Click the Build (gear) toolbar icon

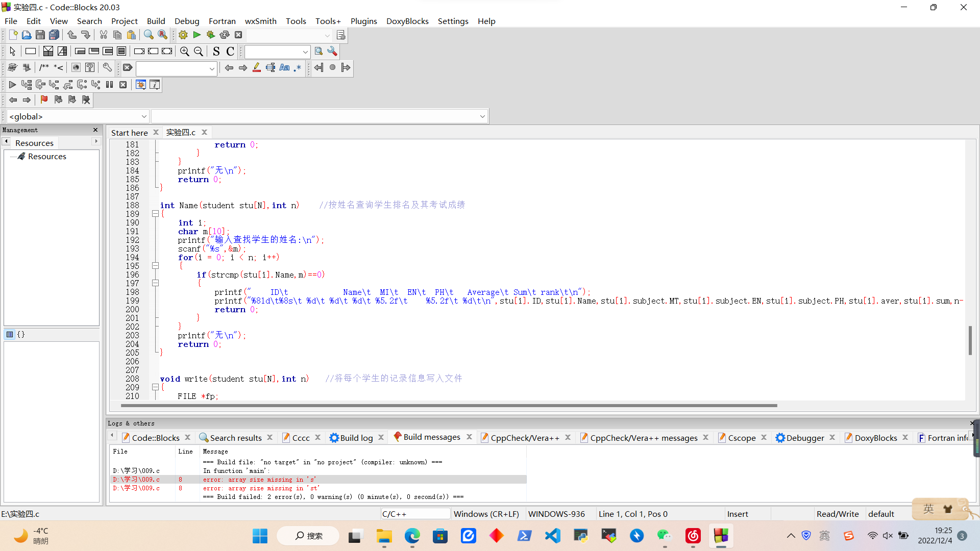click(x=183, y=35)
